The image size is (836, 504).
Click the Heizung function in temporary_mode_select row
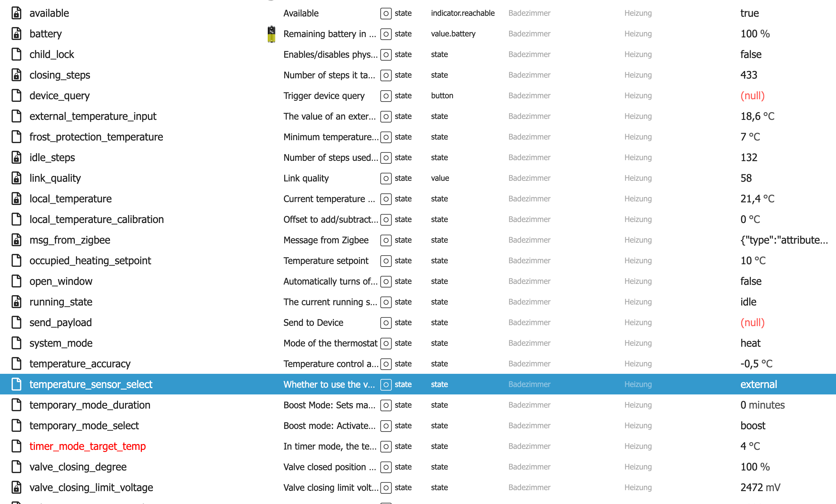pyautogui.click(x=638, y=426)
